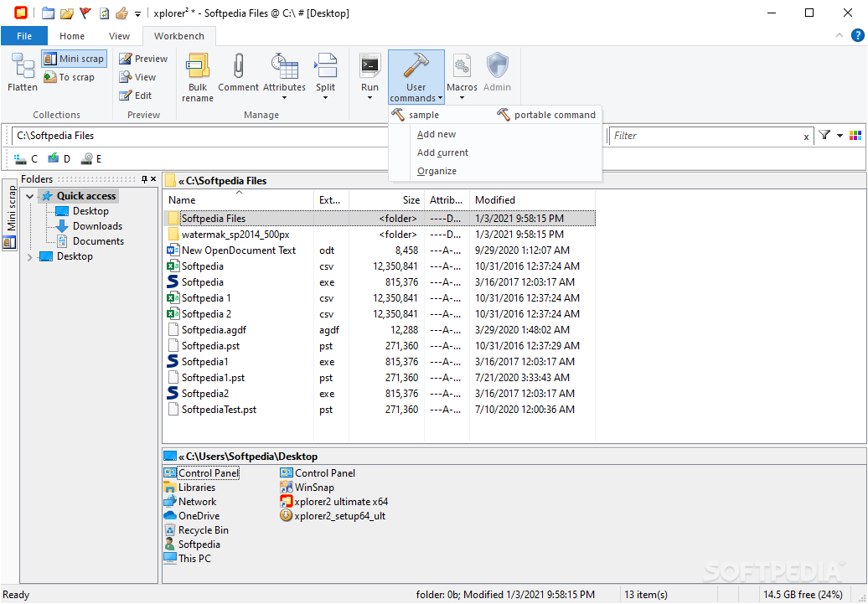The image size is (868, 604).
Task: Toggle the Preview pane button
Action: (143, 59)
